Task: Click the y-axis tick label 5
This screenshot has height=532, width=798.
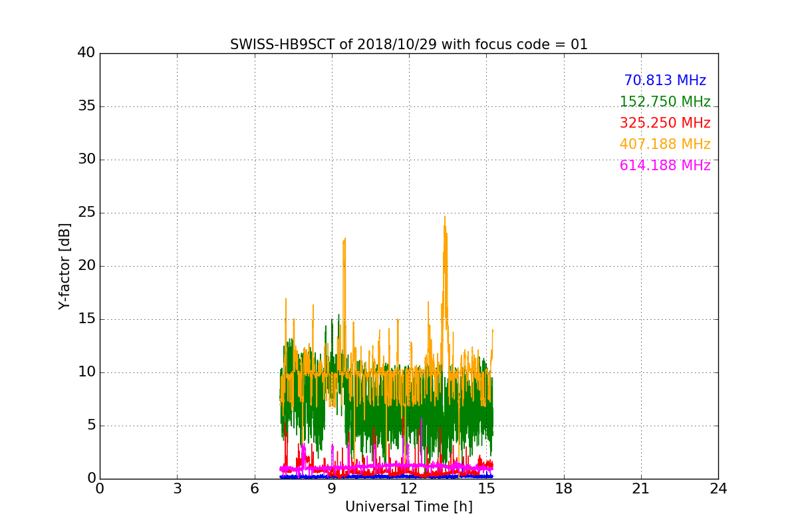Action: click(90, 426)
